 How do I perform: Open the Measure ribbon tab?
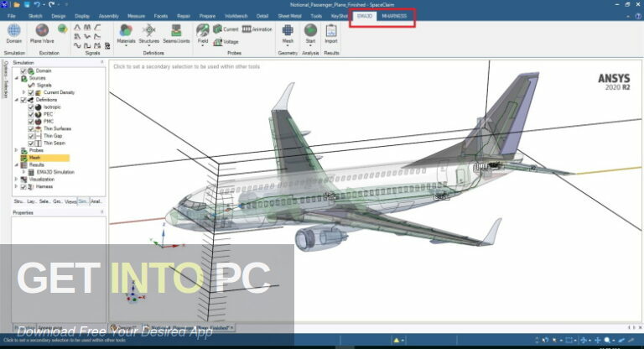tap(136, 16)
